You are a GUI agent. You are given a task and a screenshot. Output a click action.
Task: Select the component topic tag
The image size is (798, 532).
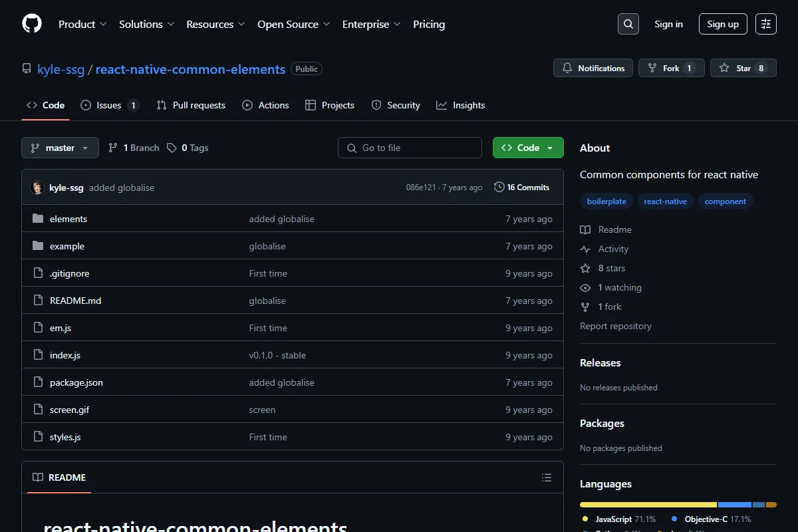tap(725, 201)
